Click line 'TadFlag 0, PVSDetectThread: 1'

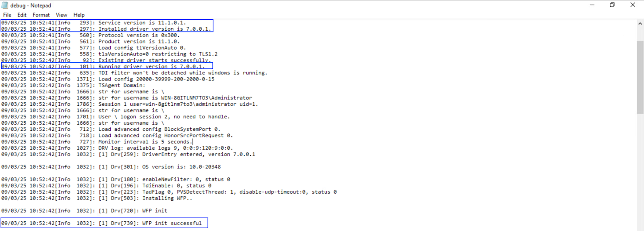pyautogui.click(x=169, y=192)
